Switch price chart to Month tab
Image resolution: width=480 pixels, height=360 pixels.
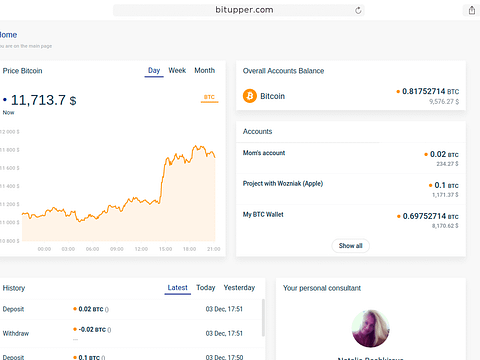pos(205,70)
